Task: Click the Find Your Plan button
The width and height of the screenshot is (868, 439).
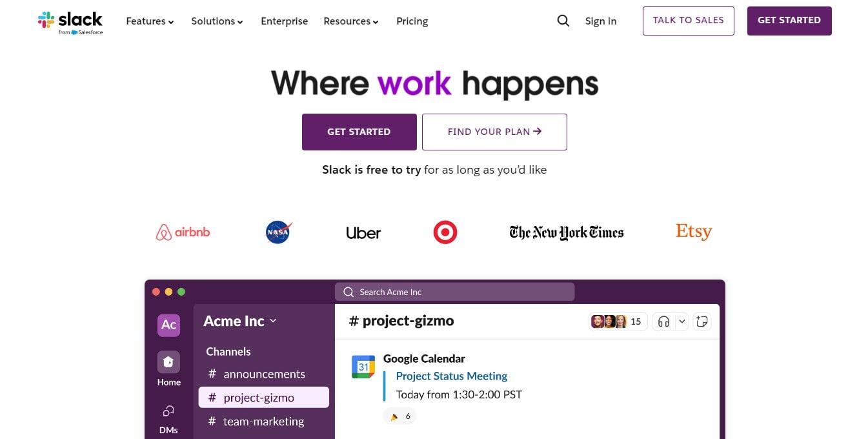Action: click(494, 132)
